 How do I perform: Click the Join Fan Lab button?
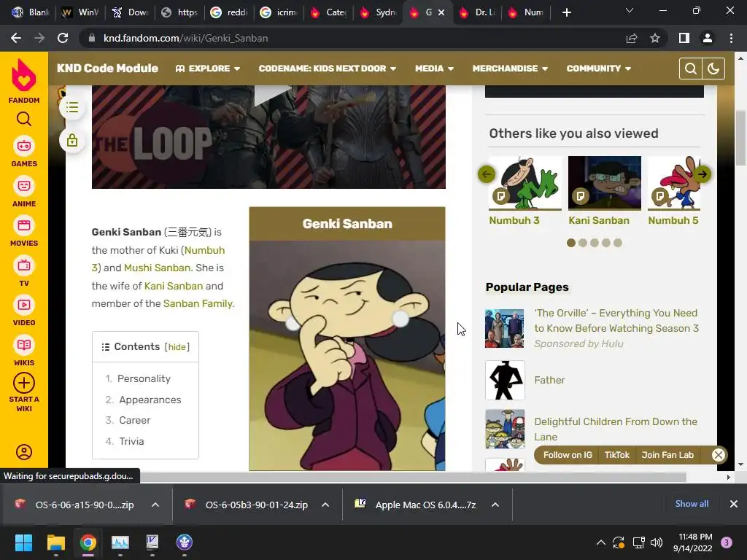(x=667, y=455)
